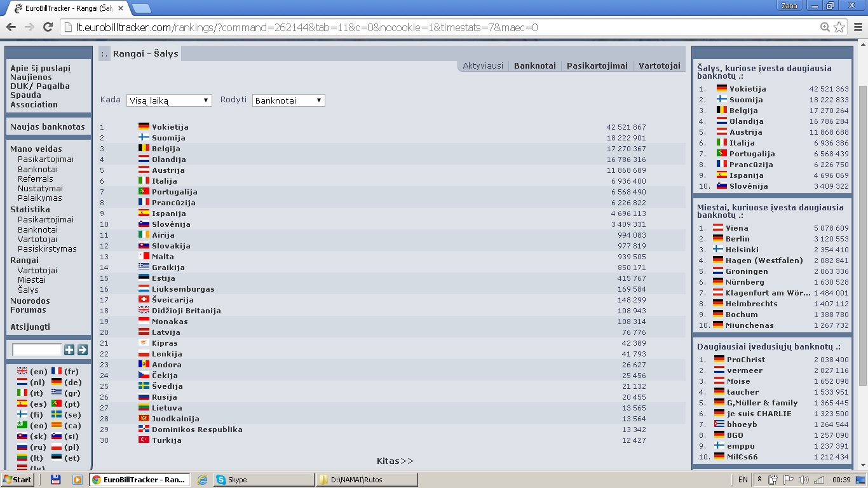
Task: Click the sidebar search input field
Action: (x=37, y=350)
